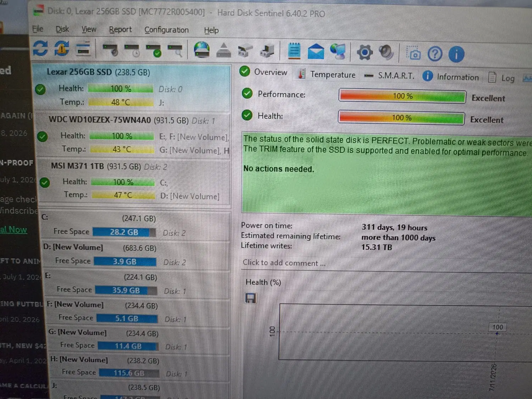
Task: Select the H: [New Volume] partition row
Action: click(x=139, y=366)
